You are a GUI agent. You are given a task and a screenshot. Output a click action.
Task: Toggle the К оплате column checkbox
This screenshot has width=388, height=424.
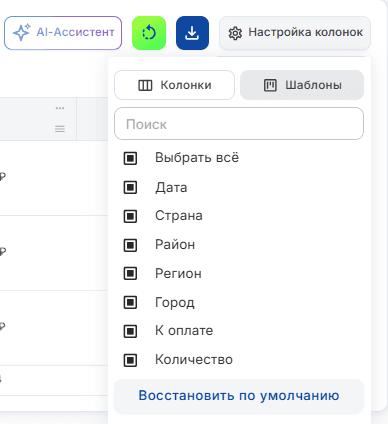click(130, 331)
